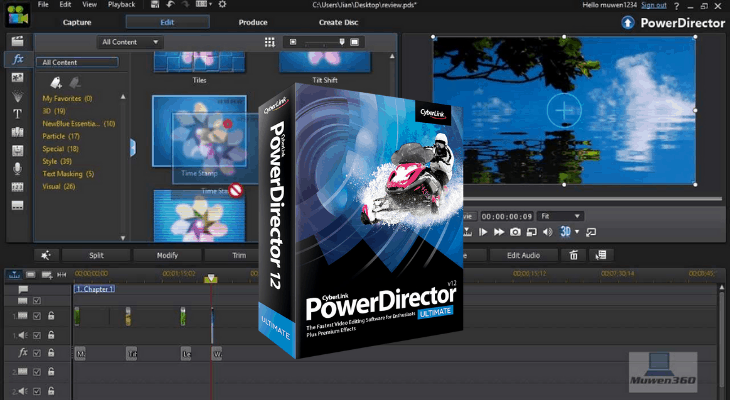Click the preview quality display icon
Viewport: 730px width, 400px height.
click(x=532, y=231)
